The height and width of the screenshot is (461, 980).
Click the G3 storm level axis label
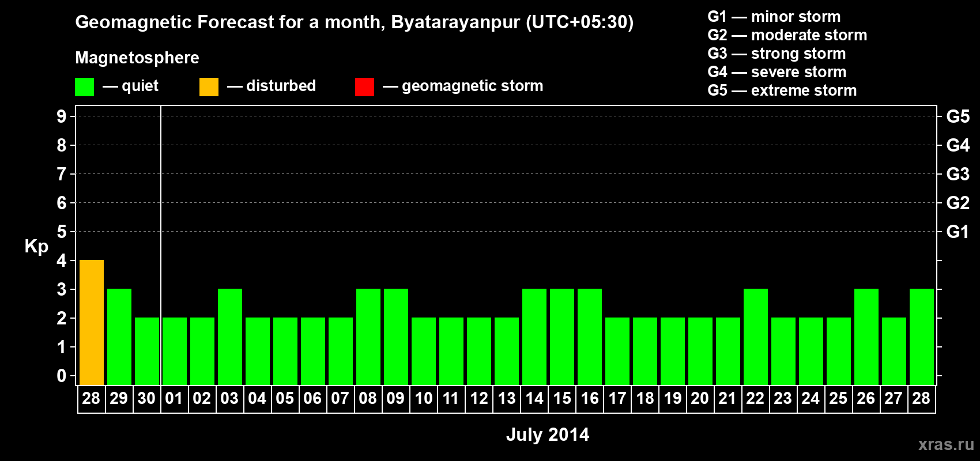(958, 174)
